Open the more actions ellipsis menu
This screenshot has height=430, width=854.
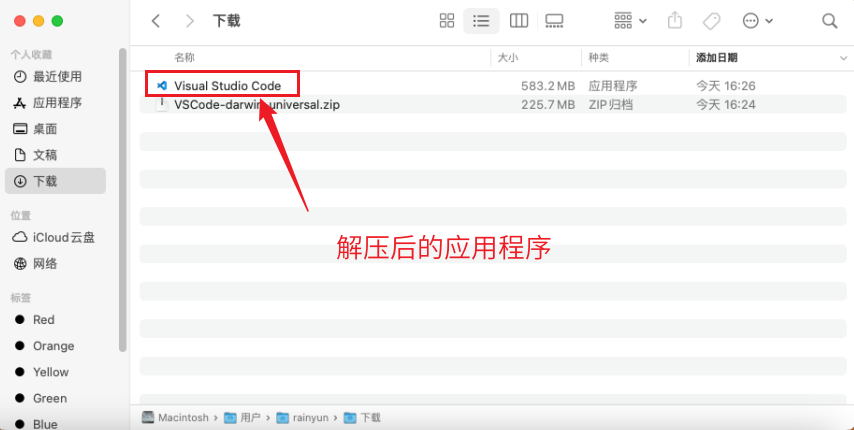[x=757, y=21]
